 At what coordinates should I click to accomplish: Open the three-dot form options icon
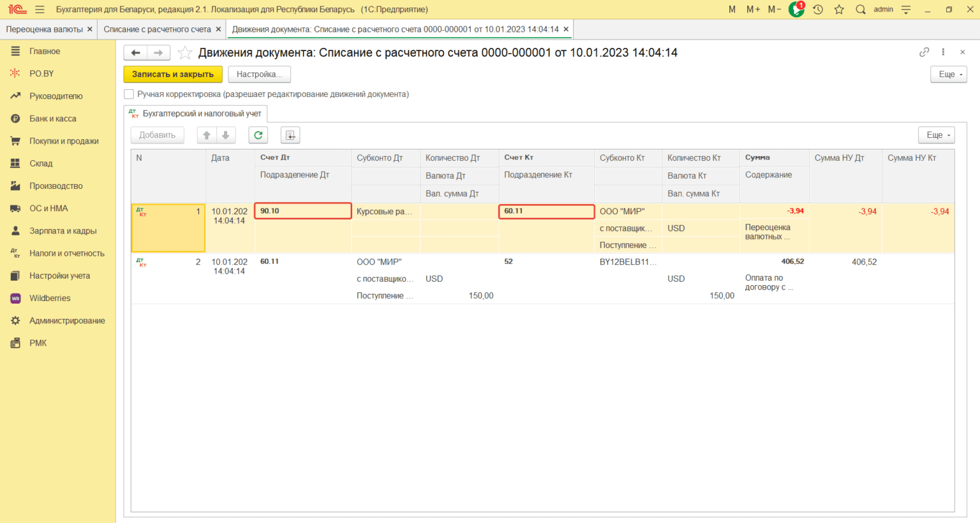point(943,52)
